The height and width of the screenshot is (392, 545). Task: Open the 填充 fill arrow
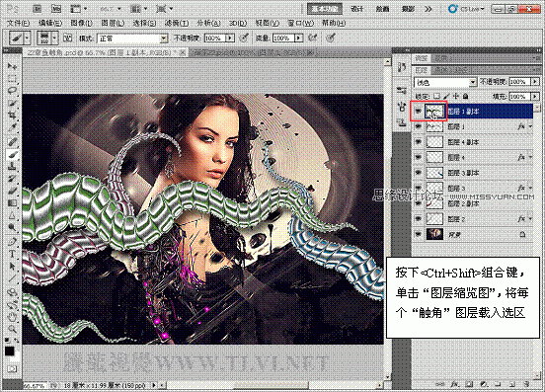(x=535, y=96)
